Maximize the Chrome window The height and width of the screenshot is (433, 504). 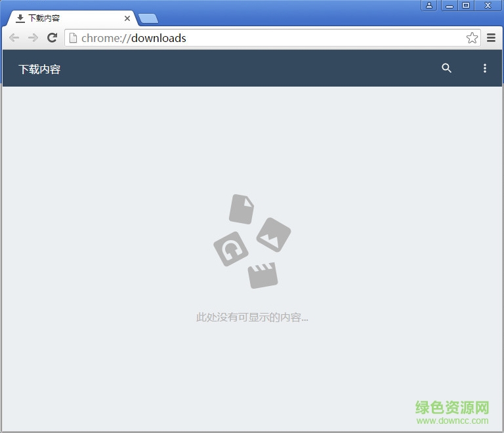point(466,5)
